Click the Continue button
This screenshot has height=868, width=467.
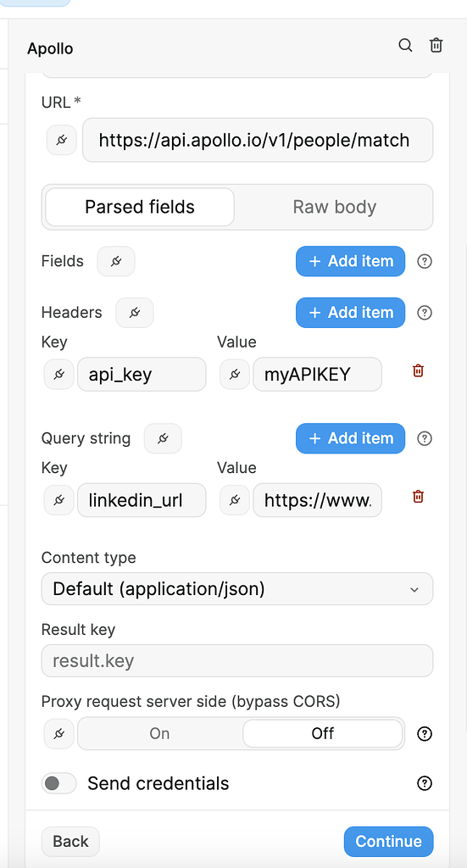388,842
